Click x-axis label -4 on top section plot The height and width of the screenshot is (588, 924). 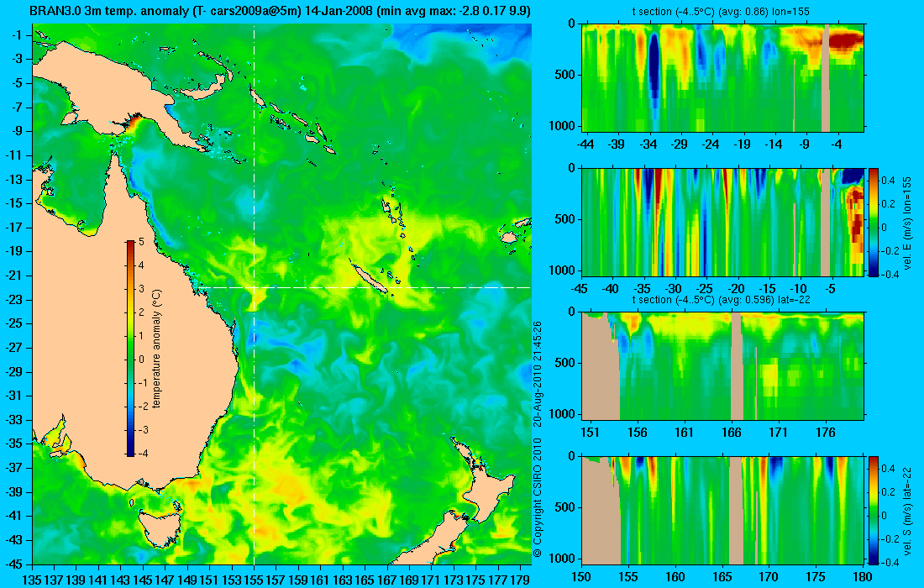(x=837, y=144)
